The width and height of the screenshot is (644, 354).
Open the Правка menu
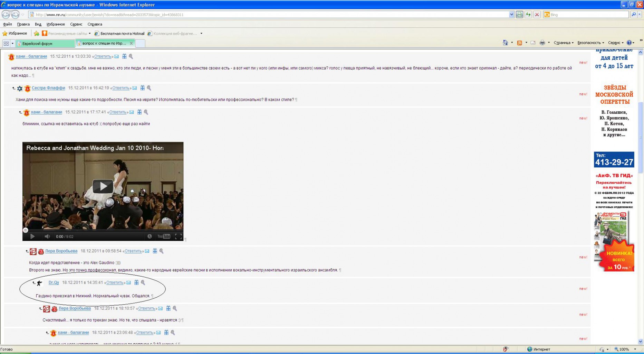coord(23,24)
